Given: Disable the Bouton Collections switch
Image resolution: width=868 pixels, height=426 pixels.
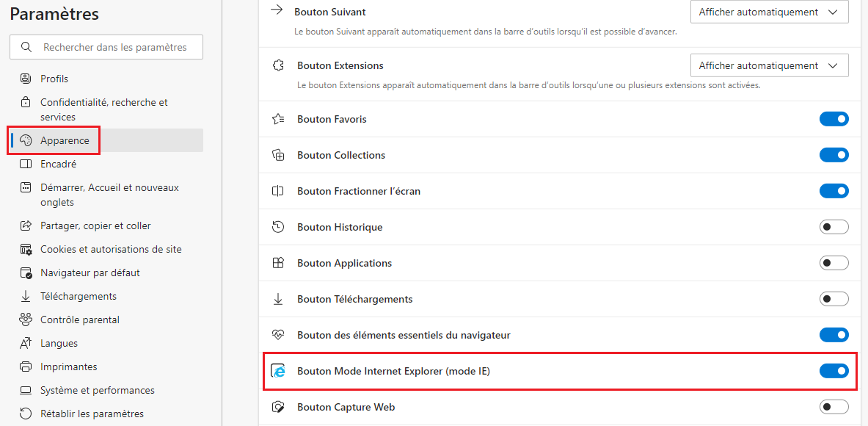Looking at the screenshot, I should [x=834, y=155].
